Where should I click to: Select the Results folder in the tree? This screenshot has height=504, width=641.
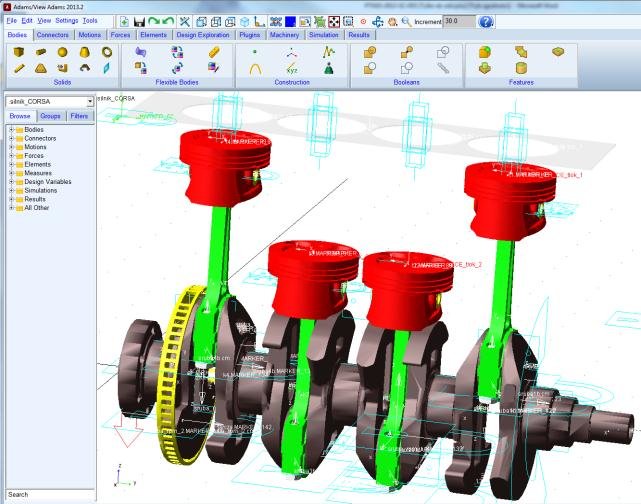(x=35, y=199)
